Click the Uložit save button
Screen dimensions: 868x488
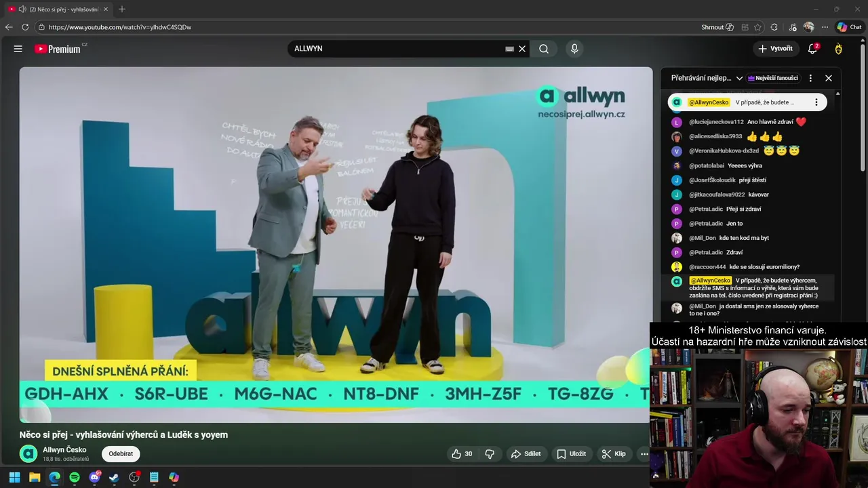coord(571,454)
